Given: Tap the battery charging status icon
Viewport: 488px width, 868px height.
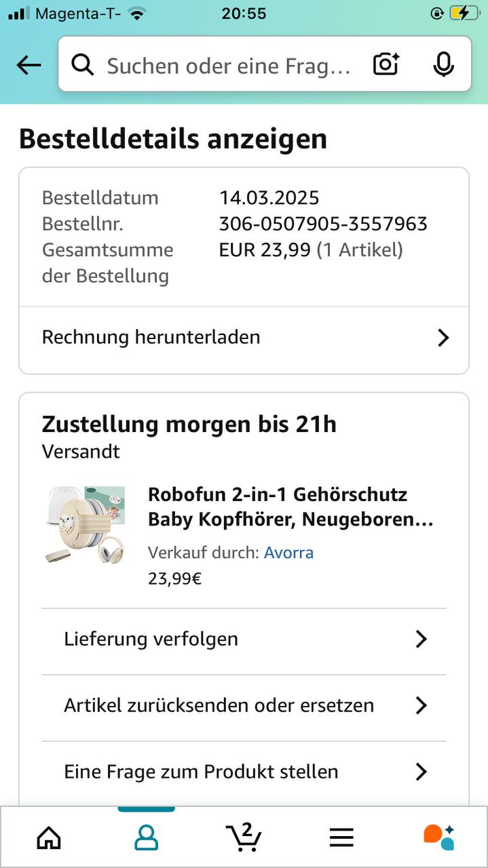Looking at the screenshot, I should [x=464, y=13].
